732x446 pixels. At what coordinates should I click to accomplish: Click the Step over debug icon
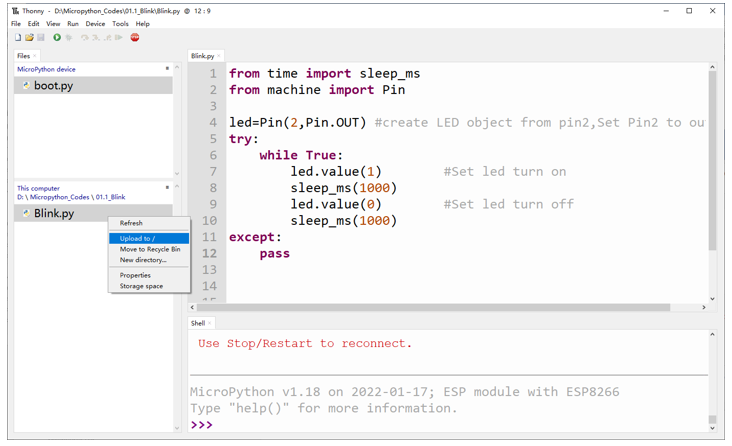(x=84, y=37)
